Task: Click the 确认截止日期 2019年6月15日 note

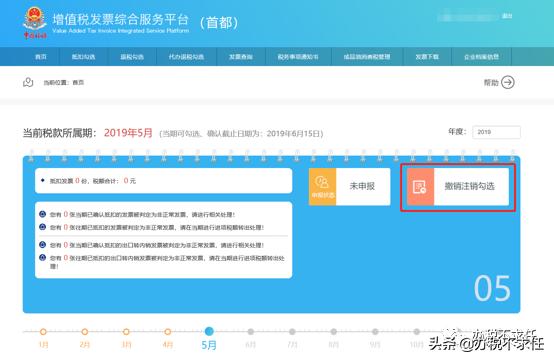Action: [241, 134]
